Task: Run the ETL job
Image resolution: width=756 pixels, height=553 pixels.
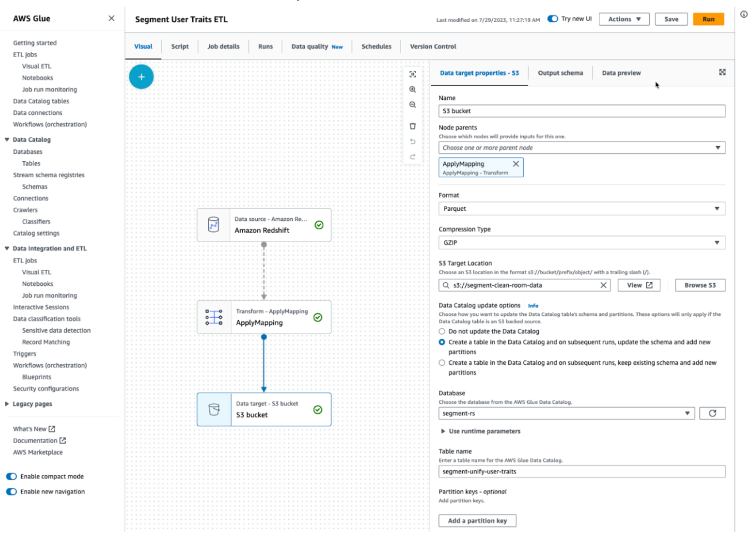Action: coord(709,19)
